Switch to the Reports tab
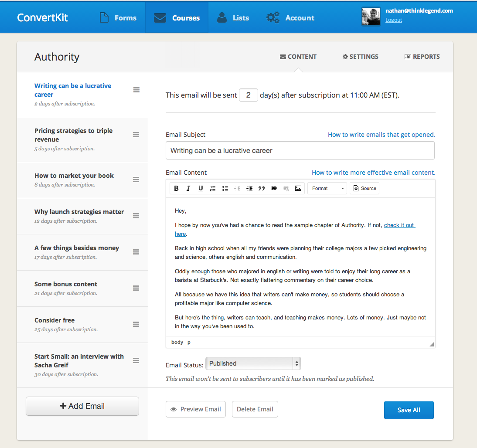477x448 pixels. [x=422, y=57]
